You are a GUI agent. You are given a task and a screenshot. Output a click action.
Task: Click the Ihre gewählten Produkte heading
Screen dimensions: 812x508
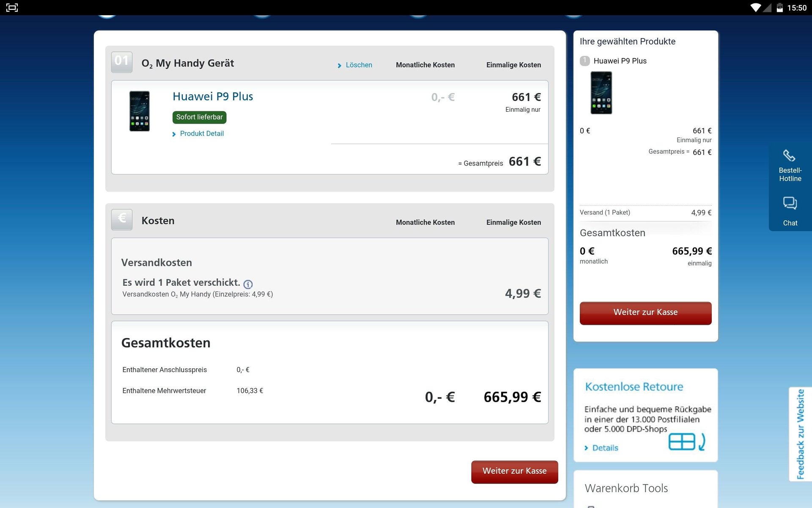(628, 41)
